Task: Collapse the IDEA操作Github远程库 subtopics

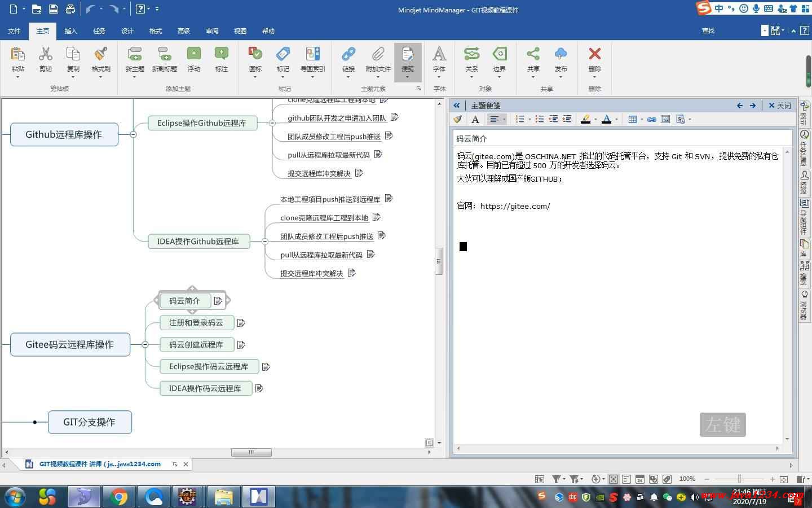Action: pos(264,242)
